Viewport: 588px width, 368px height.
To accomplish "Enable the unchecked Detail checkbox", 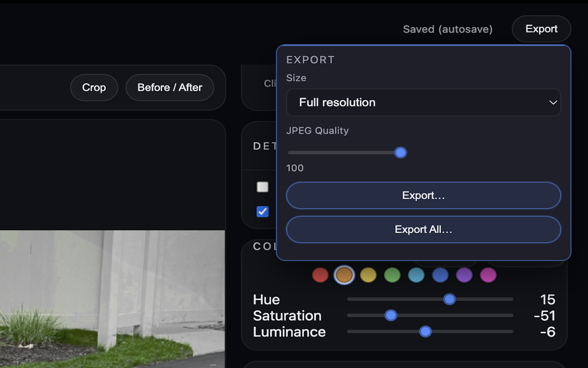I will [x=263, y=187].
